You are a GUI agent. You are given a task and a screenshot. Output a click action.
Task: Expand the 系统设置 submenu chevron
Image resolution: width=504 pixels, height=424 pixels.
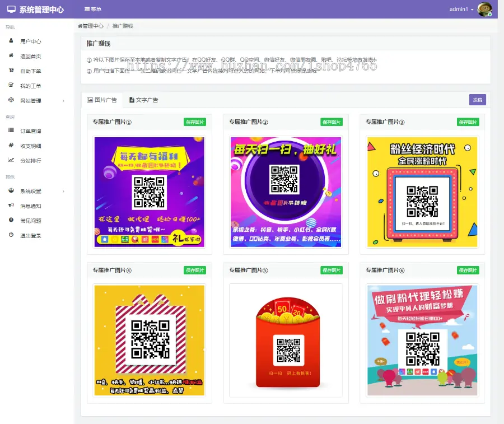click(63, 191)
